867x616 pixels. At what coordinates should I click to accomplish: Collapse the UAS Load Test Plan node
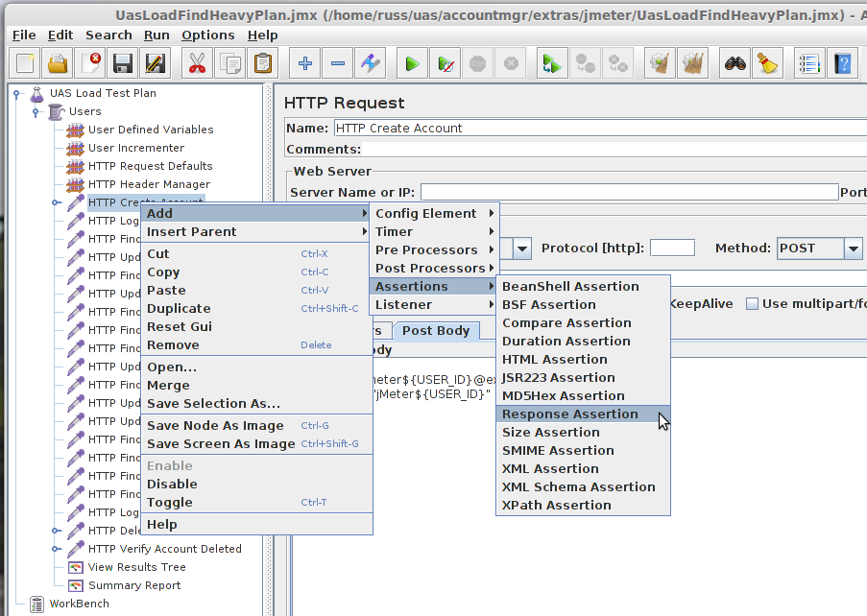(17, 93)
